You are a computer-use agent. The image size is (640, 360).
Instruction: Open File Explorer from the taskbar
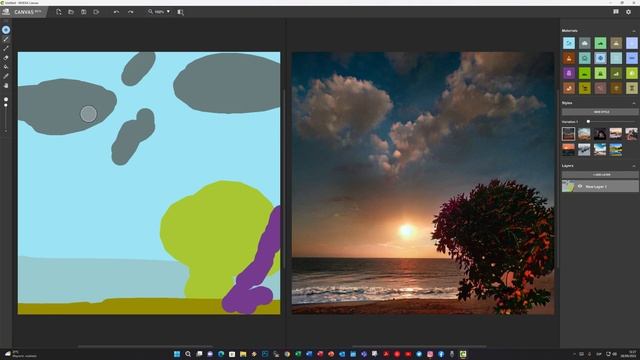coord(243,354)
